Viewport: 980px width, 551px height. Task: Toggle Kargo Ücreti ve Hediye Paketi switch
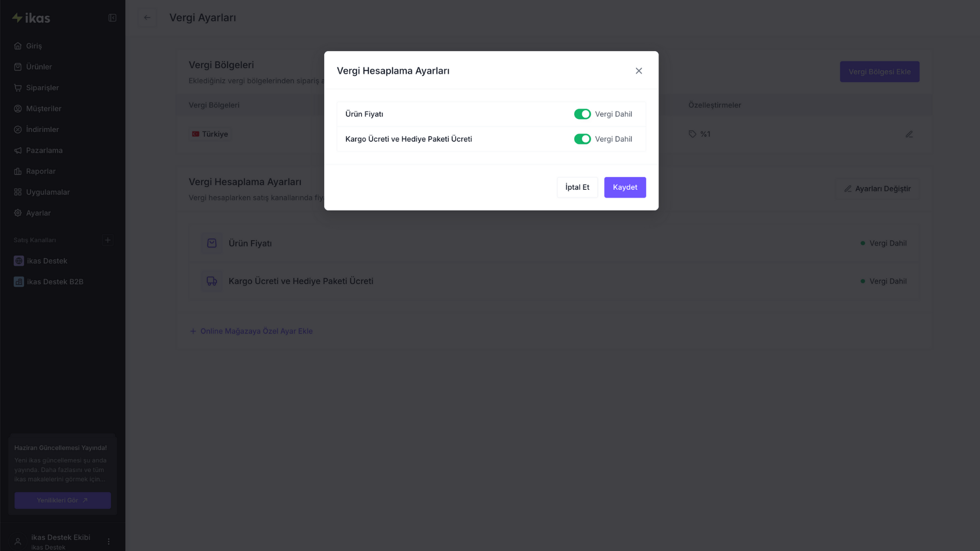tap(582, 139)
